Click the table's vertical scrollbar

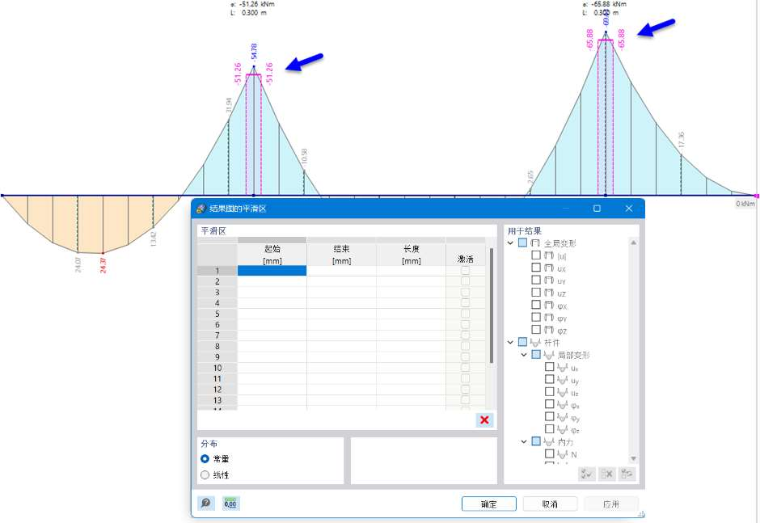tap(491, 305)
